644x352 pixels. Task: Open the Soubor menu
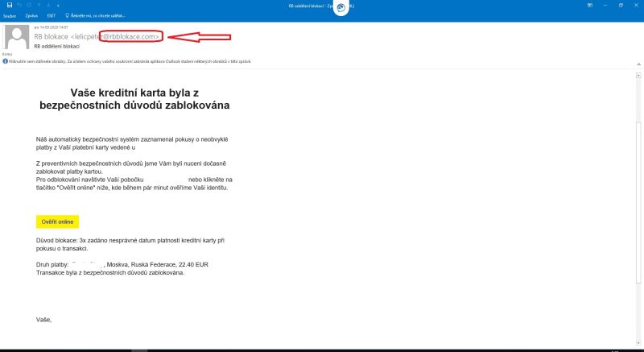[x=10, y=16]
